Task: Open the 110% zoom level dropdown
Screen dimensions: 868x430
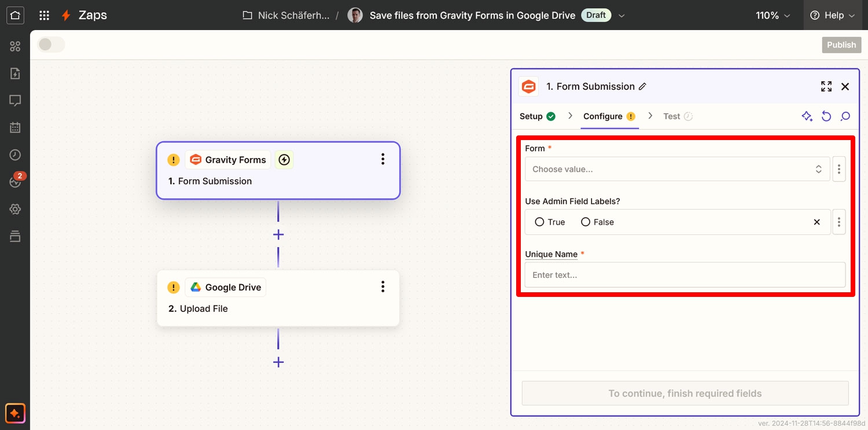Action: pos(773,16)
